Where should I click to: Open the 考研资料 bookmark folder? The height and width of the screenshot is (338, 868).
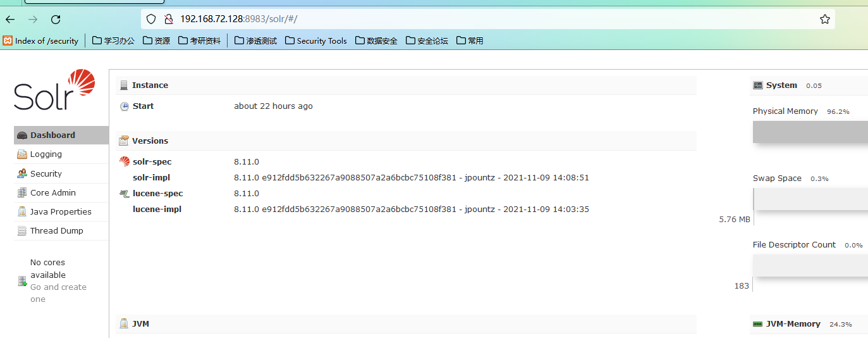200,41
